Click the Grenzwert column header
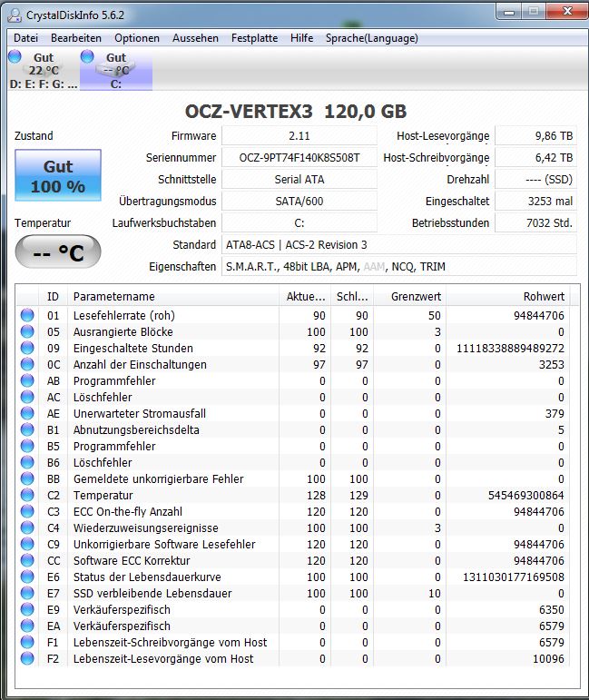Image resolution: width=589 pixels, height=700 pixels. tap(409, 296)
